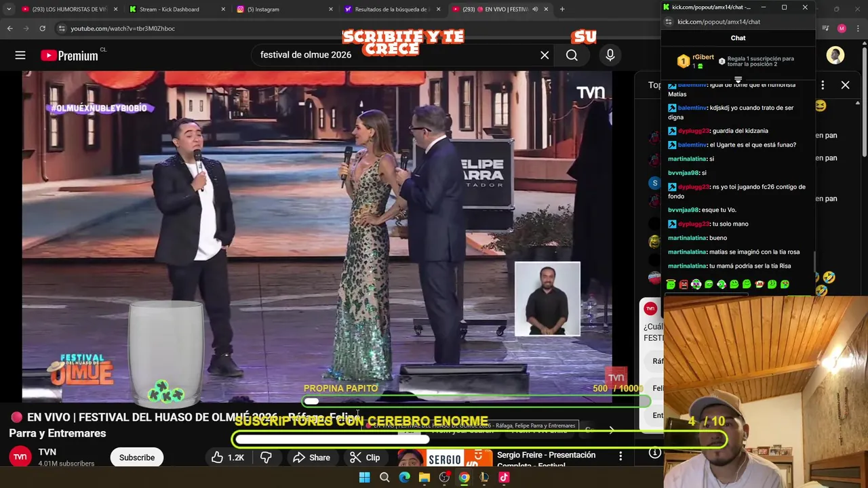Open a new Chrome tab
The height and width of the screenshot is (488, 868).
coord(562,9)
